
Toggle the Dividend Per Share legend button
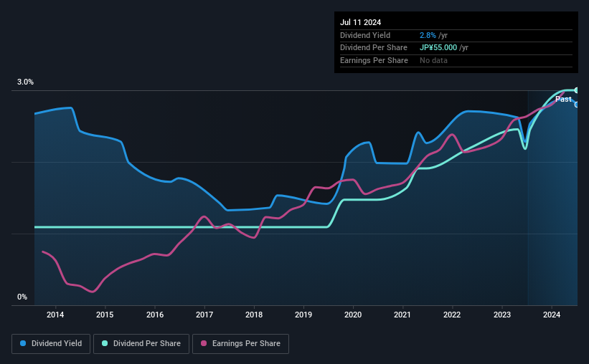pyautogui.click(x=141, y=344)
